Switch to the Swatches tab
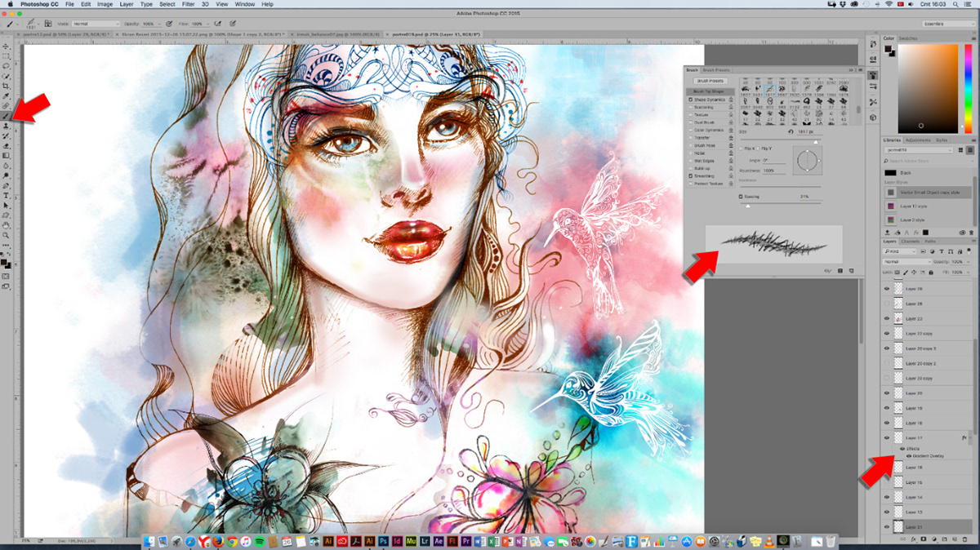Viewport: 980px width, 550px height. [x=909, y=38]
